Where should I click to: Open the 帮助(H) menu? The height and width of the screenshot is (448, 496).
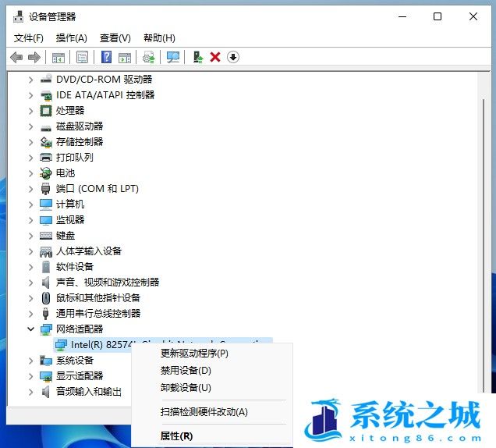159,38
